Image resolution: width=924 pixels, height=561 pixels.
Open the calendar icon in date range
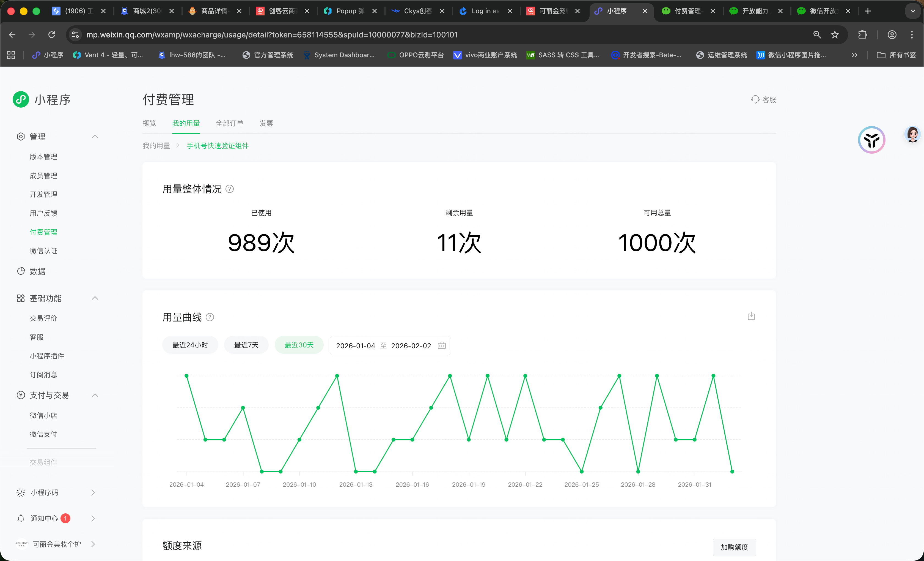pyautogui.click(x=441, y=346)
